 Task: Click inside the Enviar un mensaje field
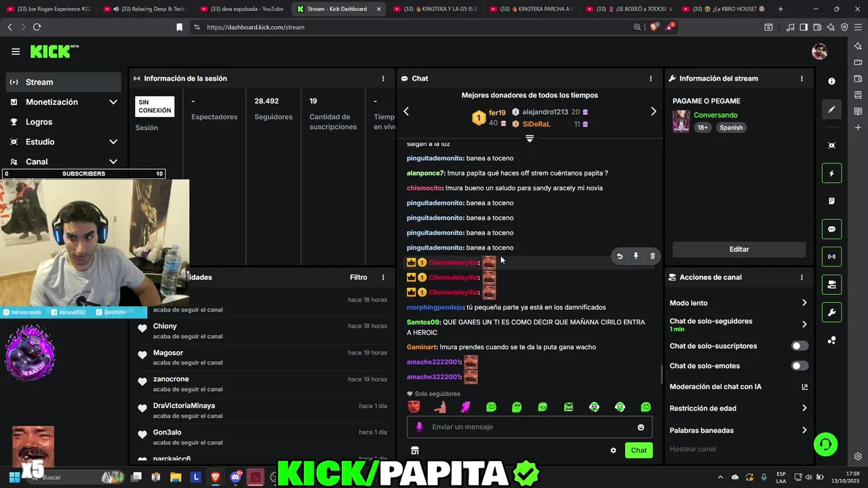point(529,427)
